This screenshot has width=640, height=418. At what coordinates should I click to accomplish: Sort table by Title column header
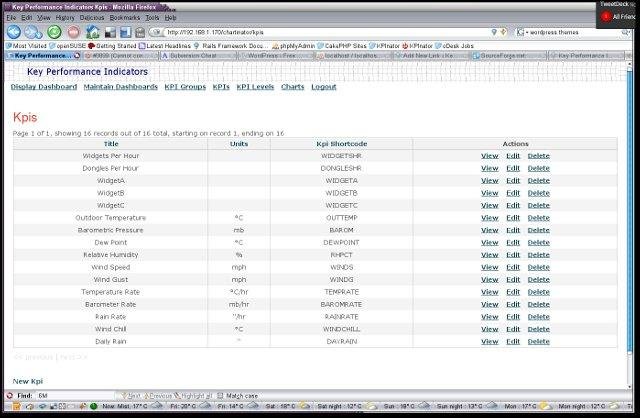click(111, 144)
